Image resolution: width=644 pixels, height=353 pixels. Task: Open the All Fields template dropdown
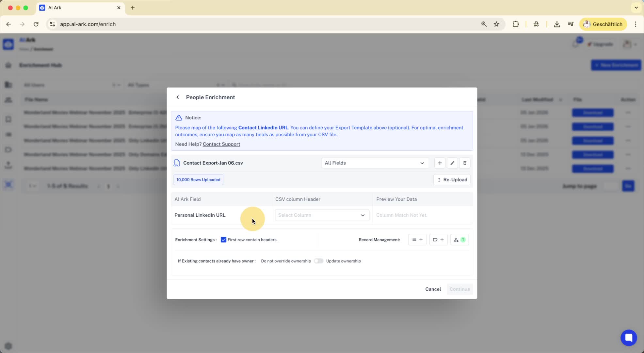click(375, 163)
